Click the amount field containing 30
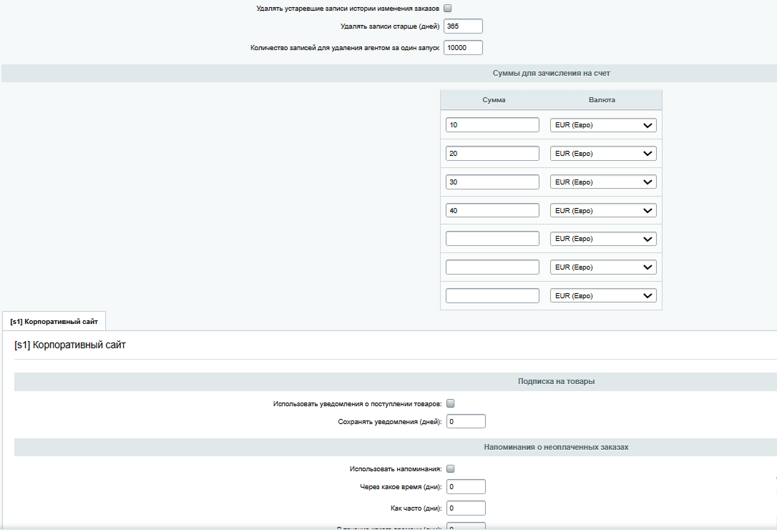777x532 pixels. click(x=492, y=182)
